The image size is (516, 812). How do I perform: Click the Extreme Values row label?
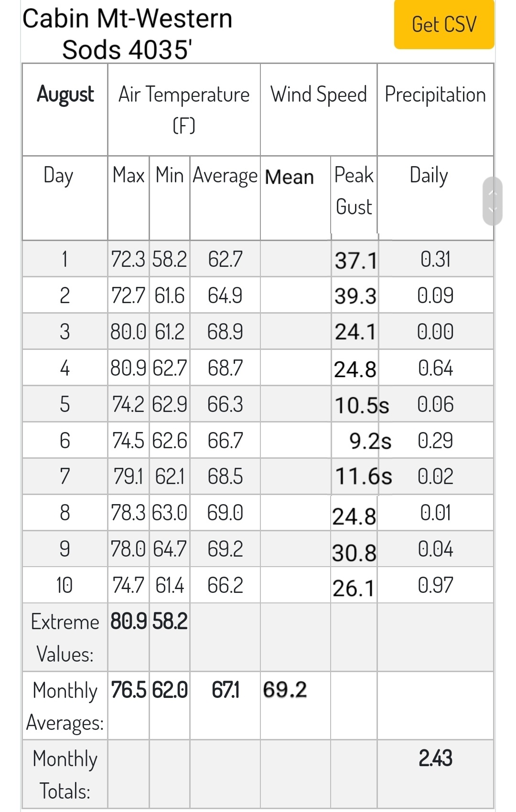tap(65, 638)
